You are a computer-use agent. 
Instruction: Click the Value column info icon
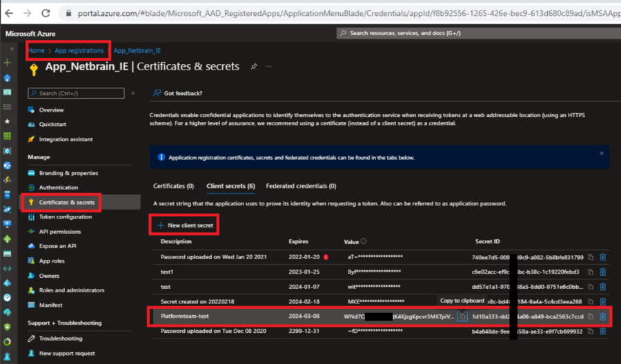click(x=364, y=241)
